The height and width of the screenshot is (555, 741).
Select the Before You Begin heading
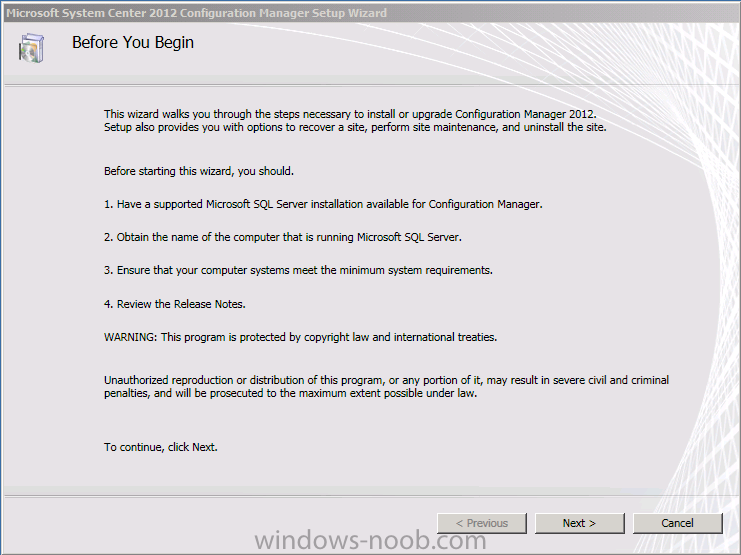click(x=133, y=43)
